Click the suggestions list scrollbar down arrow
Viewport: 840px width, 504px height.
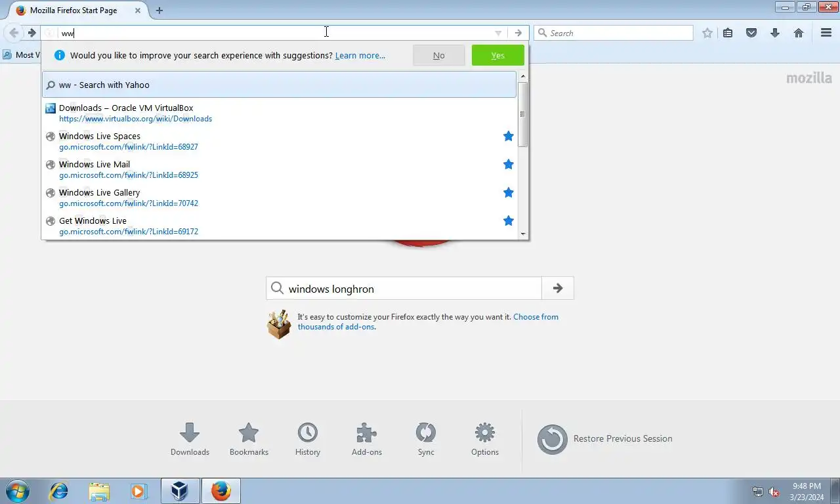coord(523,234)
